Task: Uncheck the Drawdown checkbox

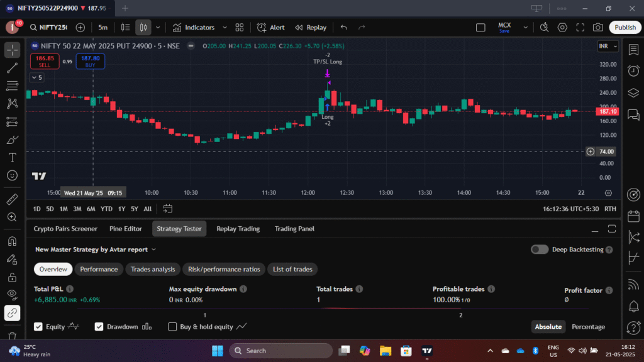Action: 99,327
